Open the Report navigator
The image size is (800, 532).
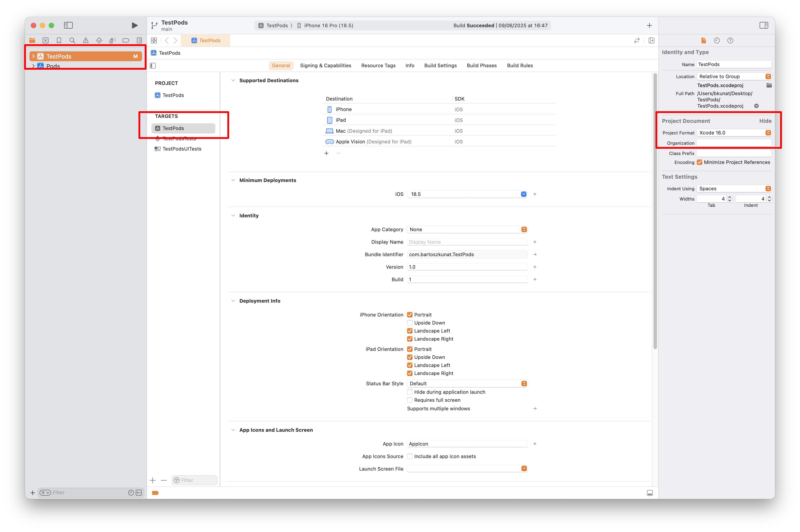tap(139, 40)
